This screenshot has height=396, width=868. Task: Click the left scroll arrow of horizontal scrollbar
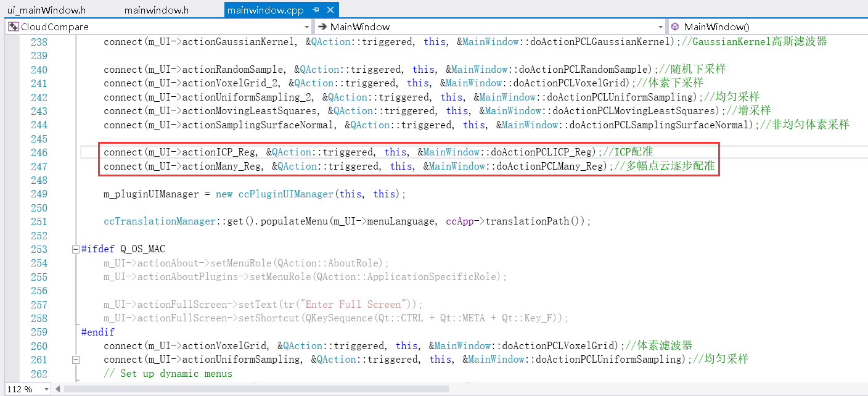click(x=57, y=389)
